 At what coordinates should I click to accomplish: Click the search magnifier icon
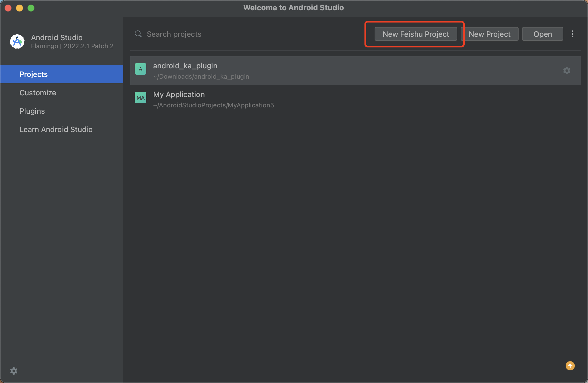pyautogui.click(x=138, y=34)
